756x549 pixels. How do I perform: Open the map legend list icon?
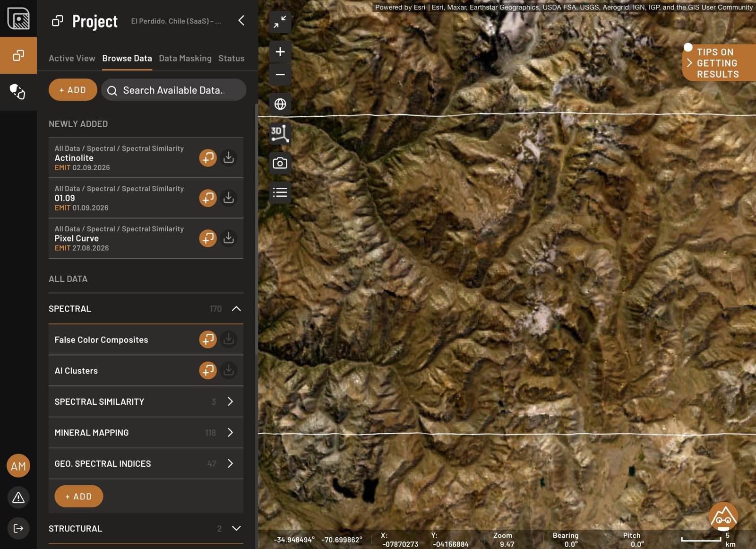tap(280, 192)
